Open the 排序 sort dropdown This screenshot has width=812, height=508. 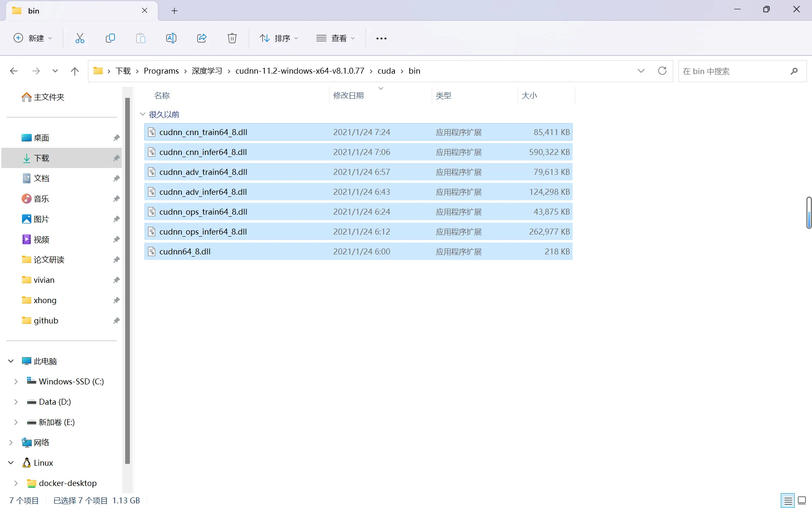(279, 38)
